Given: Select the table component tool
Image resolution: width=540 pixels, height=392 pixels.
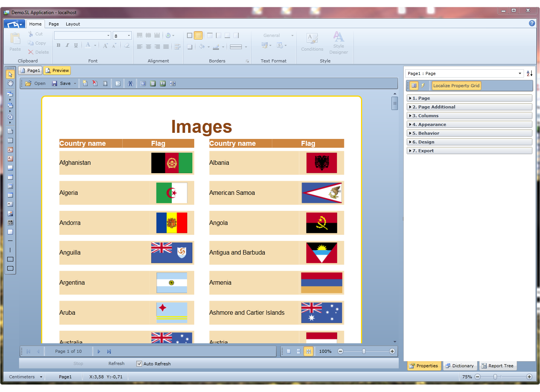Looking at the screenshot, I should (10, 195).
